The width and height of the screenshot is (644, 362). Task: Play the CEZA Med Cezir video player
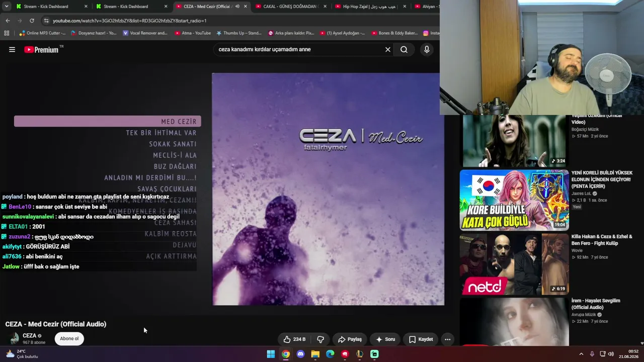click(x=328, y=189)
